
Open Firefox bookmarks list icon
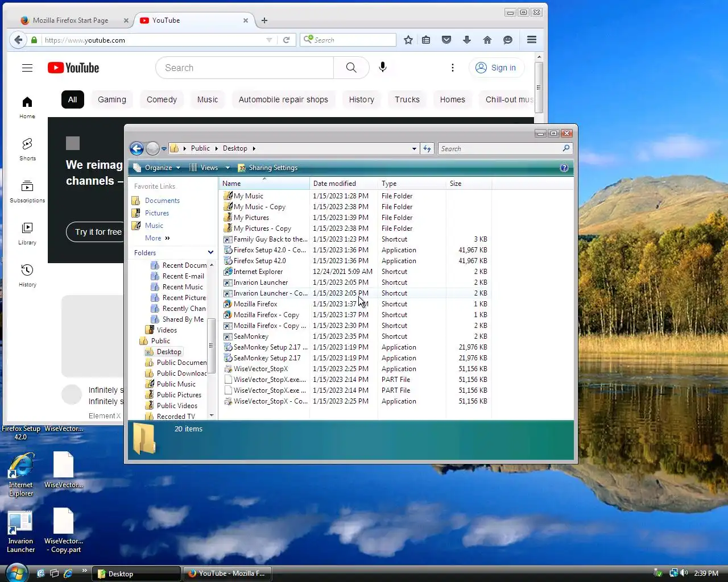point(426,40)
